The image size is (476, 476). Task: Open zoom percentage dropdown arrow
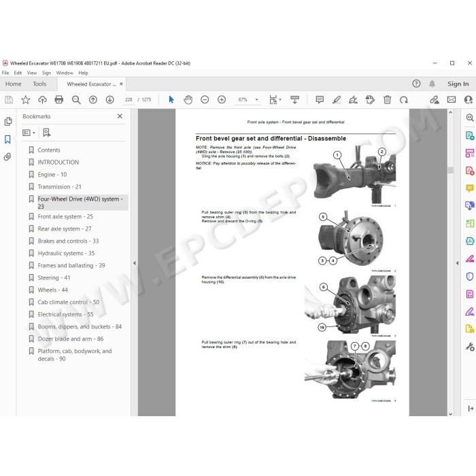[x=257, y=99]
